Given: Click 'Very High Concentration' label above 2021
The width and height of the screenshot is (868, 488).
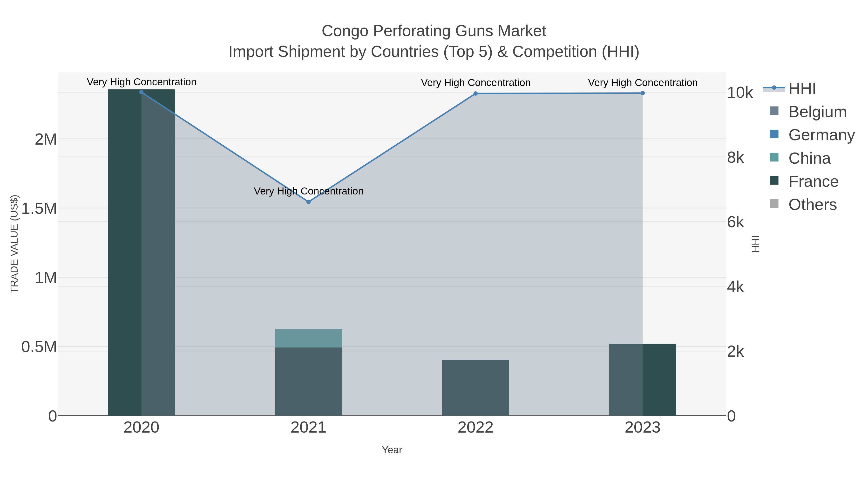Looking at the screenshot, I should pos(309,191).
